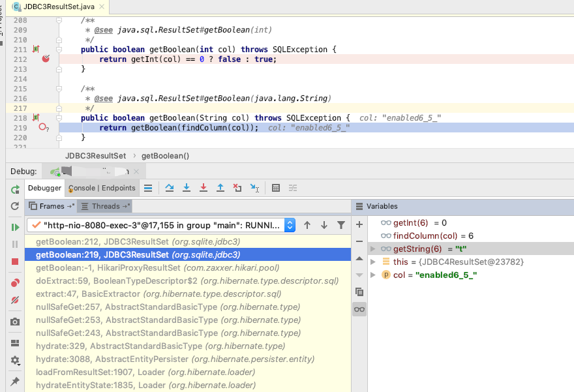Switch to the Debugger tab
This screenshot has width=574, height=392.
(44, 188)
